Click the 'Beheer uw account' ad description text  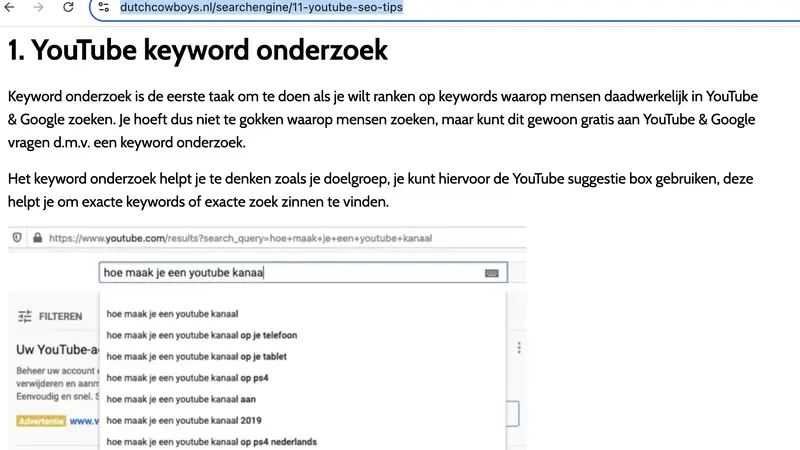[x=57, y=384]
